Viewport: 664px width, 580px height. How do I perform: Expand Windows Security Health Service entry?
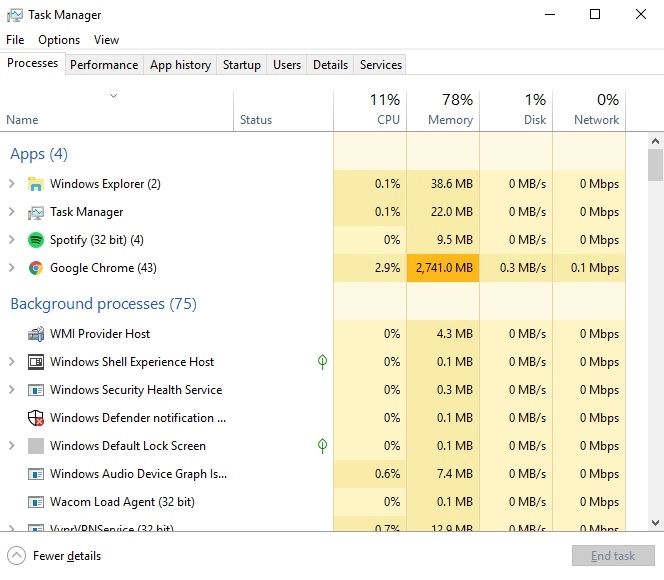(x=12, y=389)
